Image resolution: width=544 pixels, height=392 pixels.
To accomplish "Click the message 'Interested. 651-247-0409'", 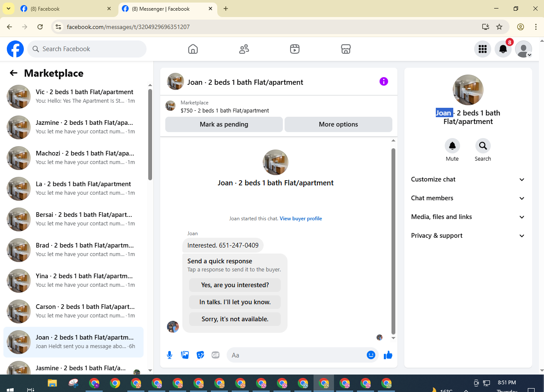I will [x=223, y=245].
